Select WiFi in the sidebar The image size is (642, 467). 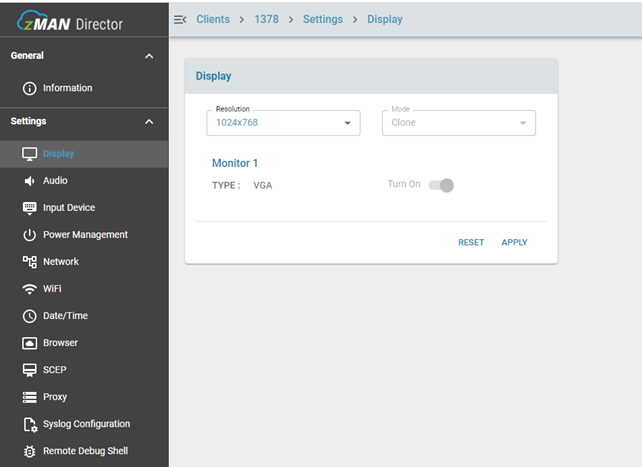tap(84, 289)
